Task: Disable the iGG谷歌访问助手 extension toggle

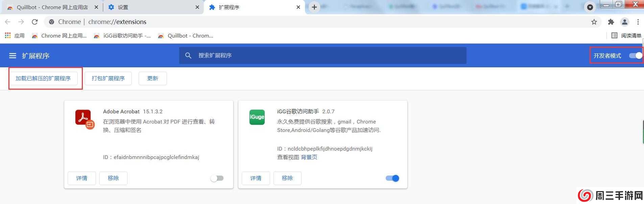Action: click(392, 178)
